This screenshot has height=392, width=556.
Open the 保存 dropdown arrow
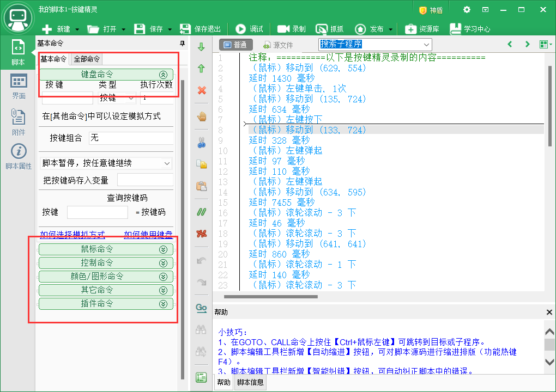tap(170, 29)
